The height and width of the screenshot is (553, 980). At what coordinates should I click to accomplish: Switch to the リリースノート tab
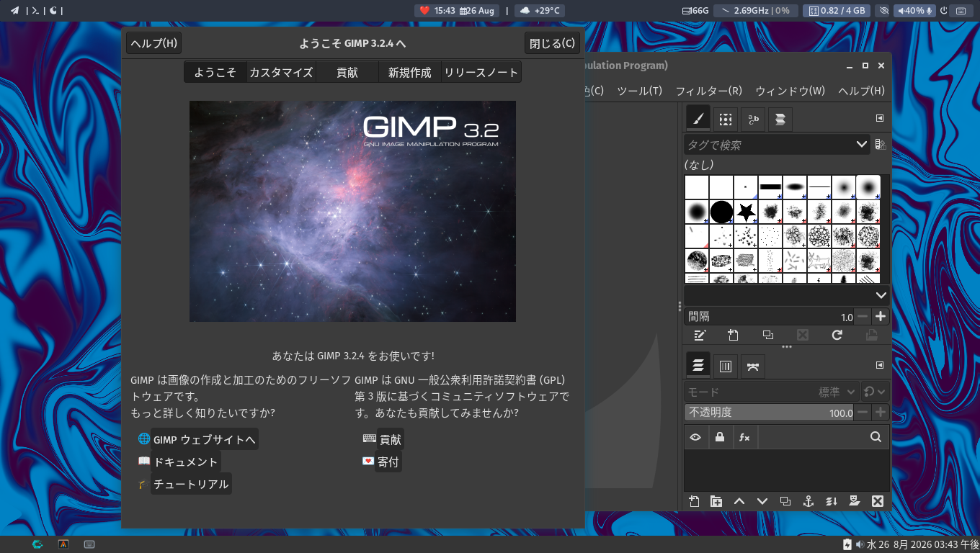pos(481,72)
